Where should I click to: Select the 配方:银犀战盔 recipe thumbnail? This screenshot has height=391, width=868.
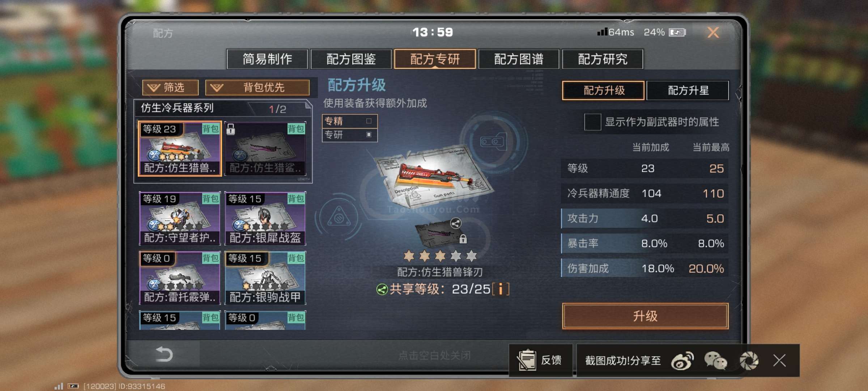tap(265, 218)
